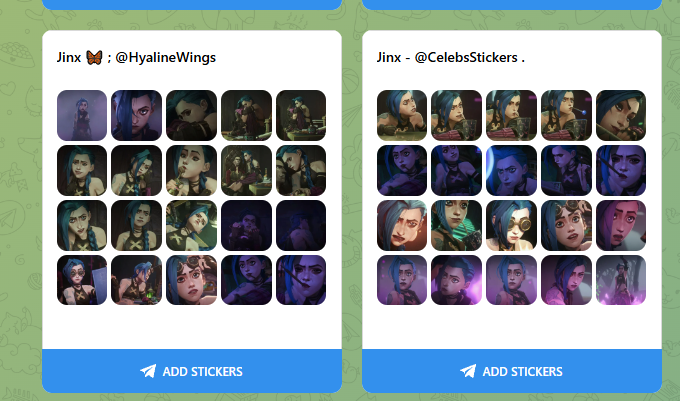
Task: Choose the CelebsStickers sticker of Jinx blowing a blue bubble
Action: click(x=566, y=115)
